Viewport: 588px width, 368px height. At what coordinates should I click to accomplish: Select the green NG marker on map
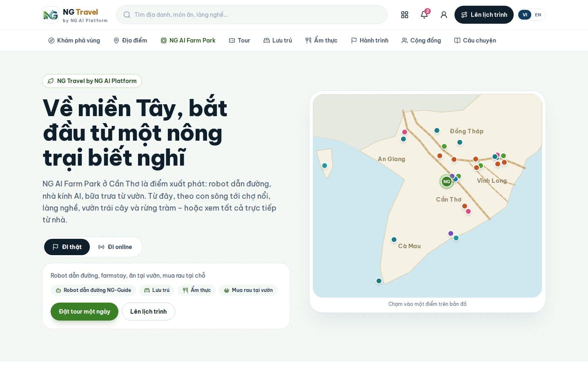(x=447, y=182)
